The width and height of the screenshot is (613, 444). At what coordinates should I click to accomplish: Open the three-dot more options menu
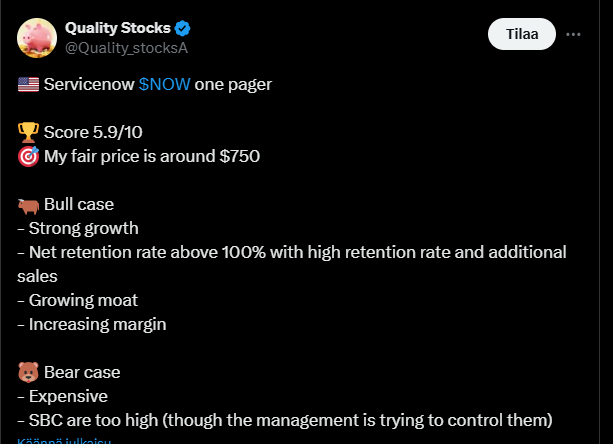coord(573,34)
